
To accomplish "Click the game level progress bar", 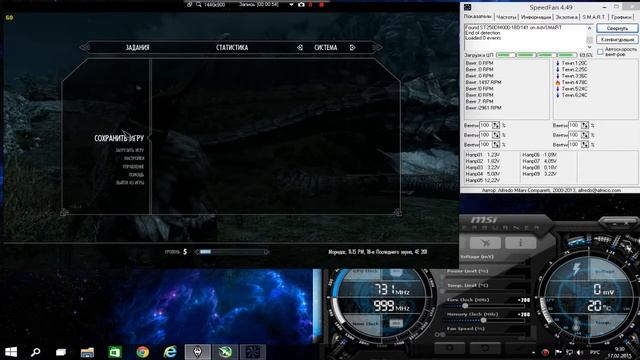I will click(x=232, y=252).
